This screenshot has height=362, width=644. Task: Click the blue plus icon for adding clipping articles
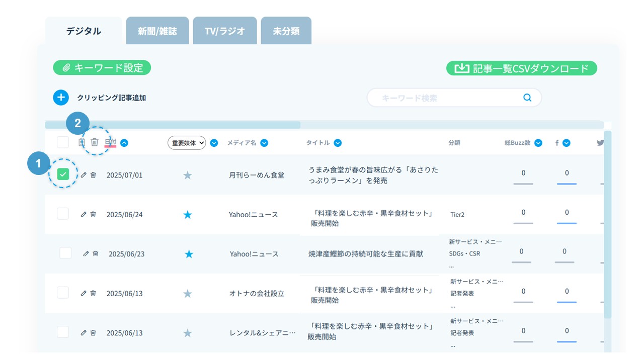click(61, 98)
